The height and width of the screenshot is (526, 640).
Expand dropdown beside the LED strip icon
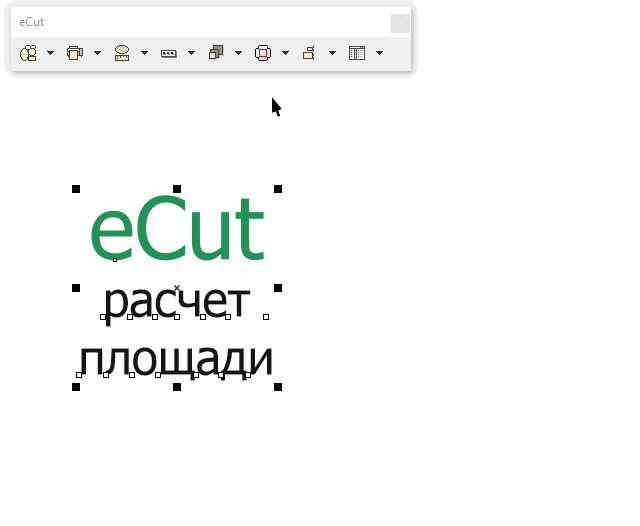(191, 53)
